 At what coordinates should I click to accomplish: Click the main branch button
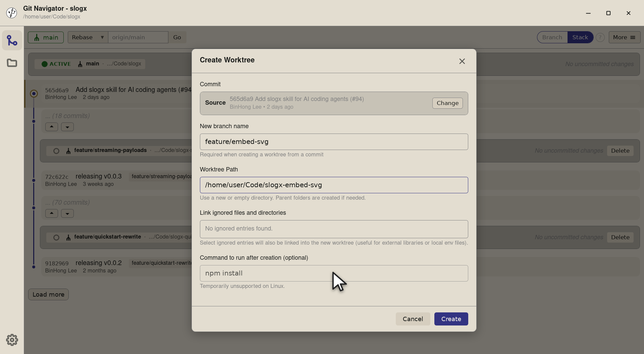coord(46,37)
